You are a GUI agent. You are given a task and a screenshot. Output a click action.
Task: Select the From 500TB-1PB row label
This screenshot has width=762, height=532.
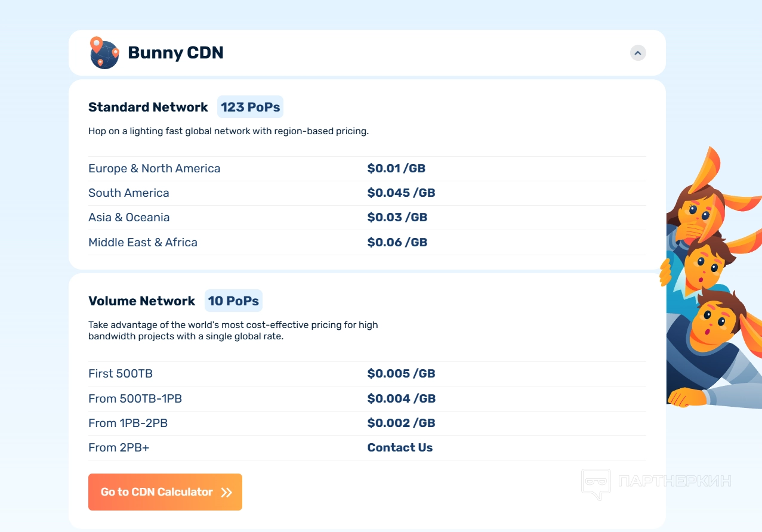click(135, 399)
